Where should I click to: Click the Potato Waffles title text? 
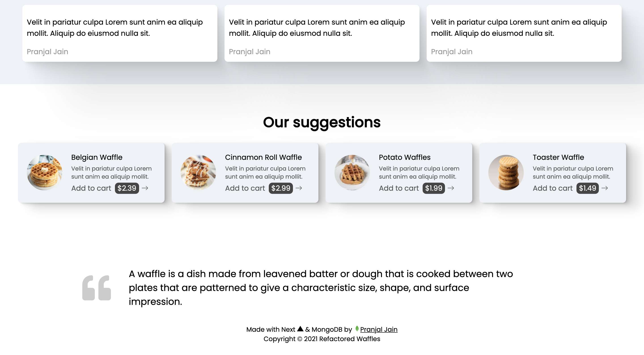[x=405, y=157]
